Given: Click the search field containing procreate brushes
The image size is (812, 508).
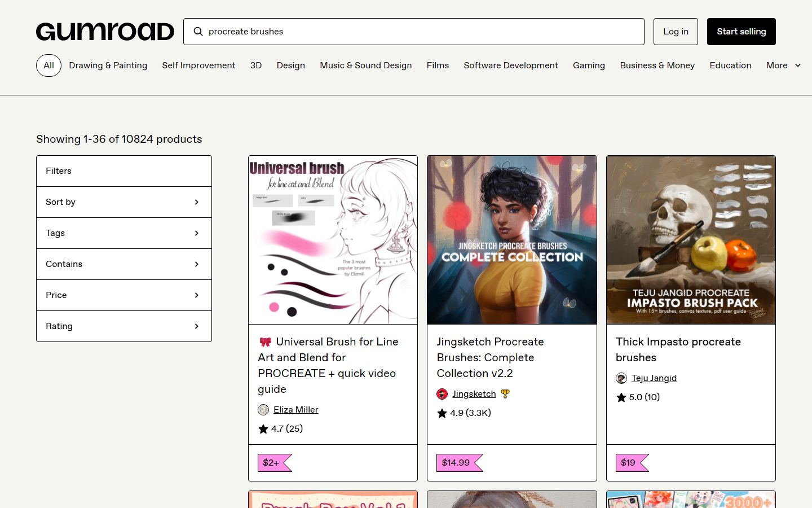Looking at the screenshot, I should (414, 32).
